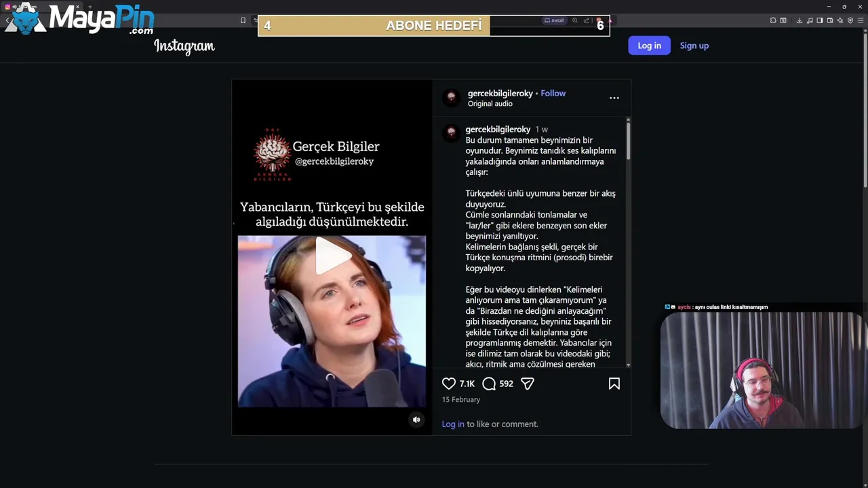Like the post with the heart icon
This screenshot has height=488, width=868.
tap(449, 384)
